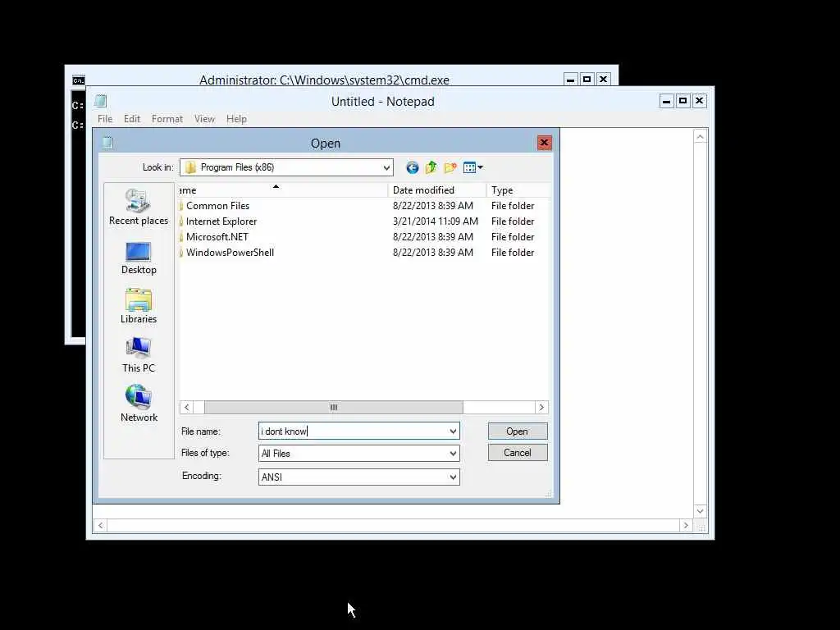Minimize the cmd.exe window
The height and width of the screenshot is (630, 840).
(x=571, y=80)
